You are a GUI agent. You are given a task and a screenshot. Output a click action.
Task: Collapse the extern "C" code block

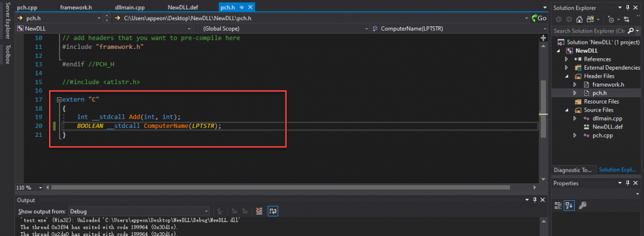59,100
